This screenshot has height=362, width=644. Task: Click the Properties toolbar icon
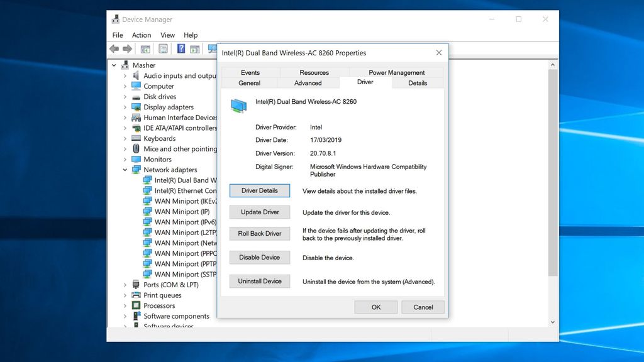tap(164, 48)
